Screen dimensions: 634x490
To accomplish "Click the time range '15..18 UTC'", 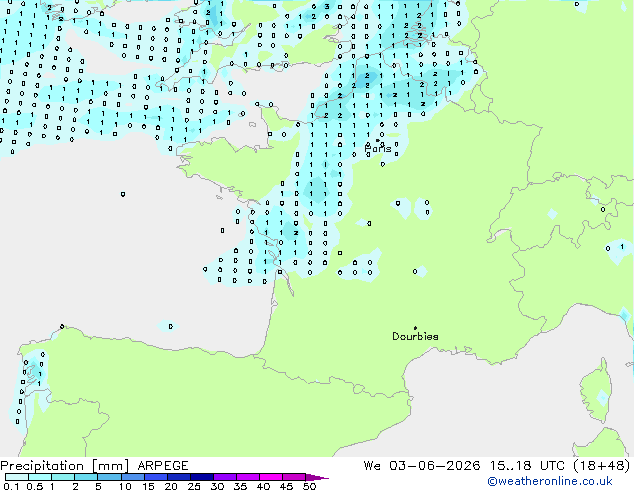I will [527, 466].
